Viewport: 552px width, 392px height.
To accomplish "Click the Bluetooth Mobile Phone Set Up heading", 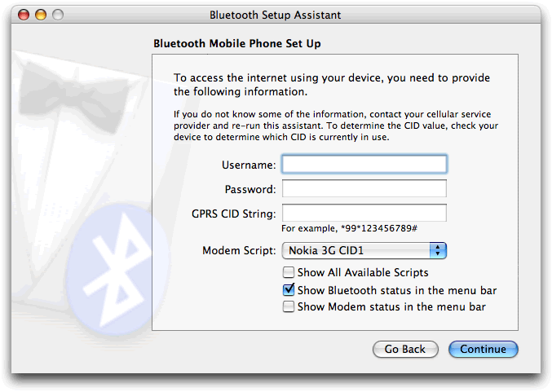I will click(241, 42).
